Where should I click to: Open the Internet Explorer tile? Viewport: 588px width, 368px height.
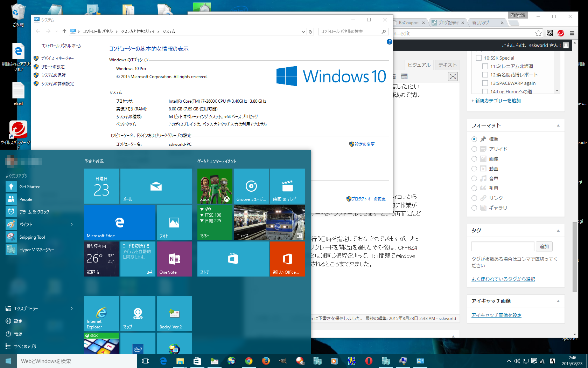[101, 314]
